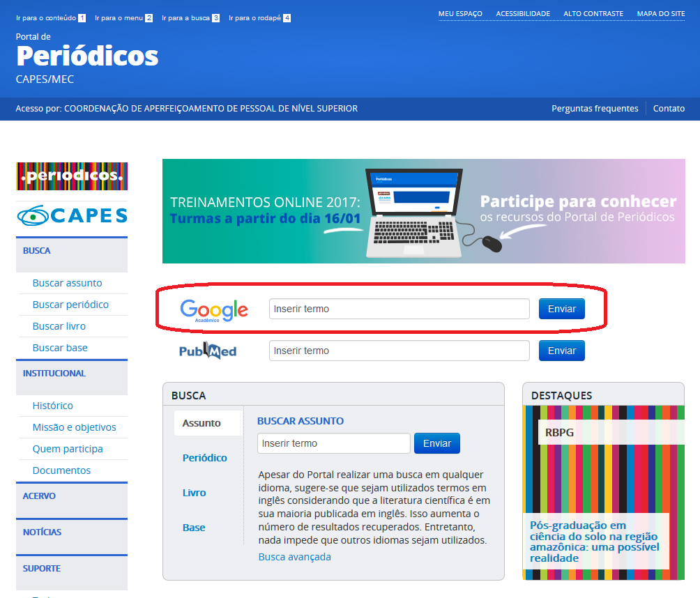700x598 pixels.
Task: Click 'Ir para o menu' shortcut link
Action: point(123,18)
